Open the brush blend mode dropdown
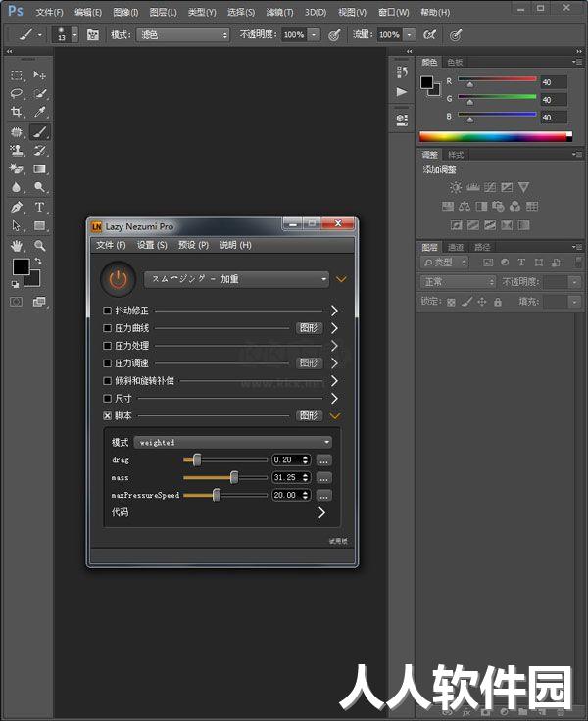Screen dimensions: 588x721 pyautogui.click(x=183, y=35)
